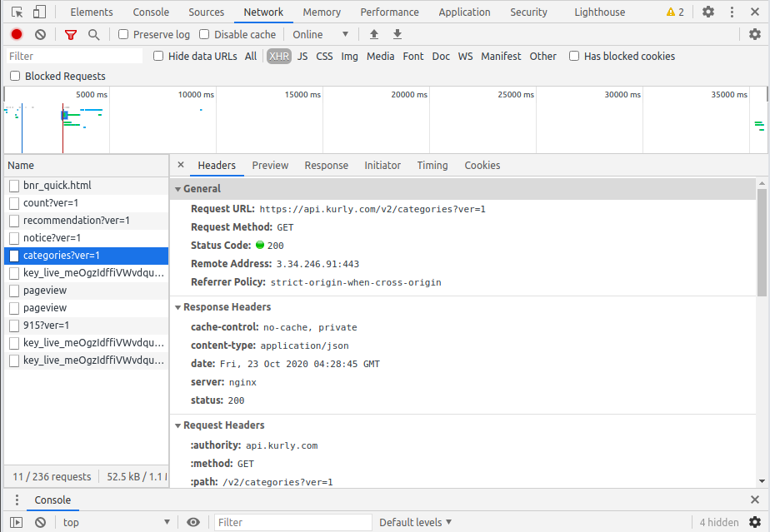
Task: Open the DevTools three-dot customize menu
Action: [x=732, y=12]
